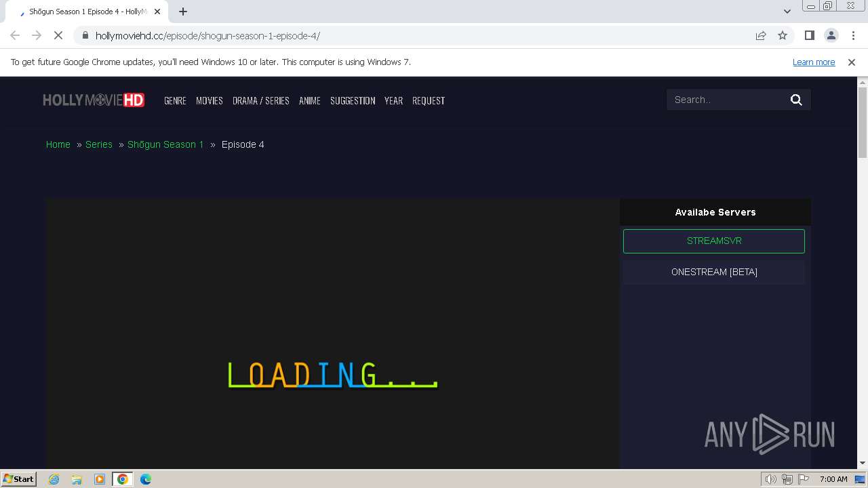This screenshot has width=868, height=488.
Task: Click Learn more about Chrome updates
Action: point(814,62)
